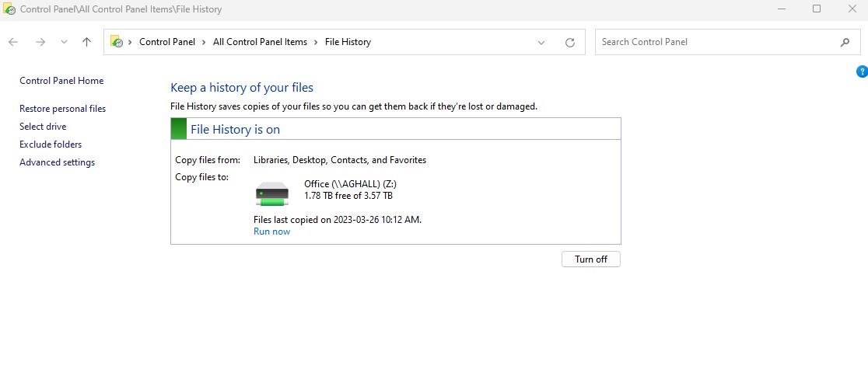Open the Exclude folders link
The height and width of the screenshot is (369, 868).
[x=51, y=144]
